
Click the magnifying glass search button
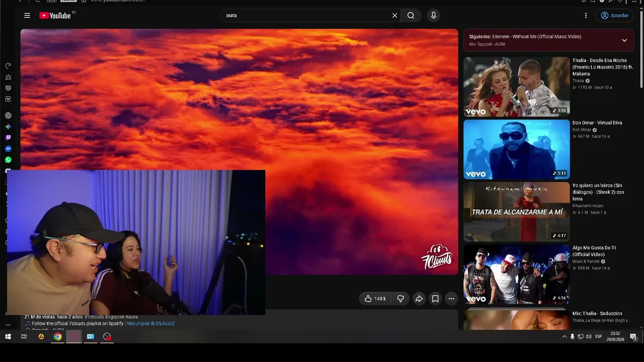pos(411,16)
